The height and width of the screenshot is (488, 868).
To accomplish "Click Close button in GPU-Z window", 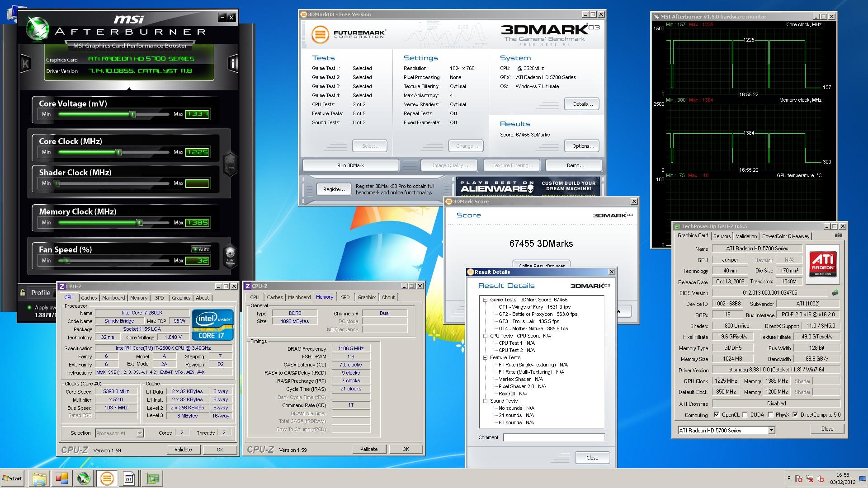I will tap(827, 429).
